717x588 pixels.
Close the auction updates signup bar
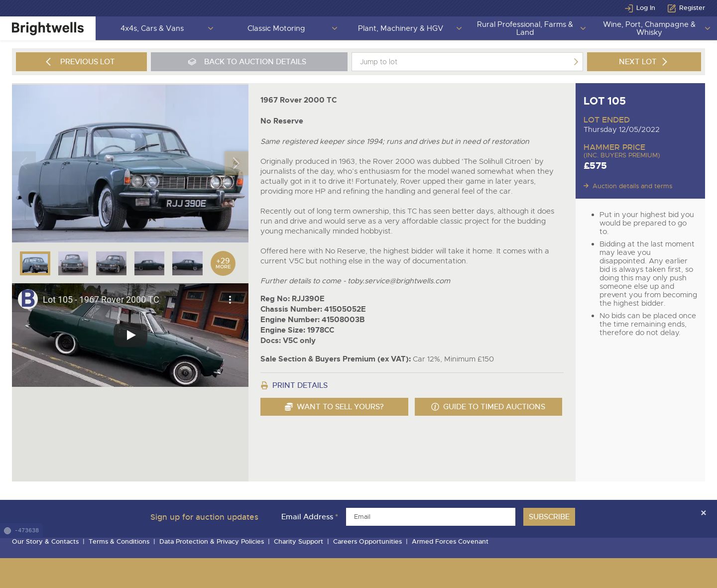(704, 513)
